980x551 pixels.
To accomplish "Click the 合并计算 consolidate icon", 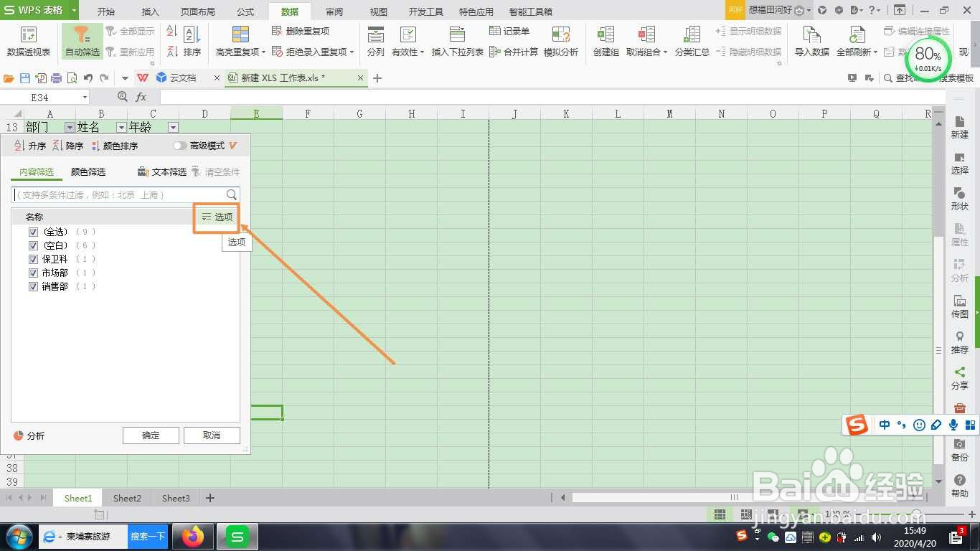I will click(495, 52).
